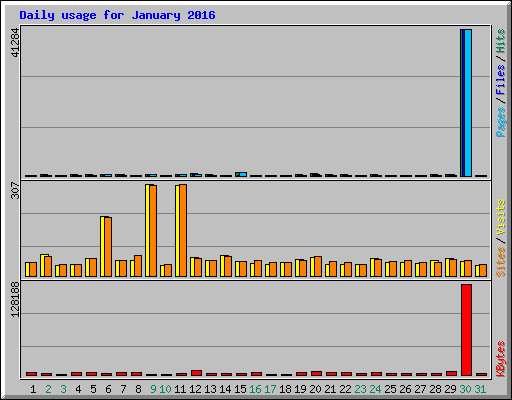This screenshot has height=400, width=512.
Task: Click the chart title "Daily usage for January 2016"
Action: [117, 15]
